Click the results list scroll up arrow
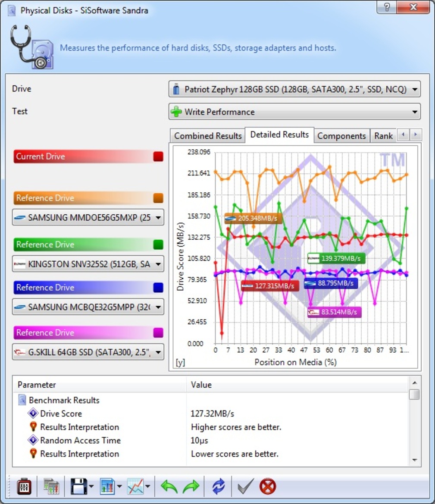 coord(414,383)
